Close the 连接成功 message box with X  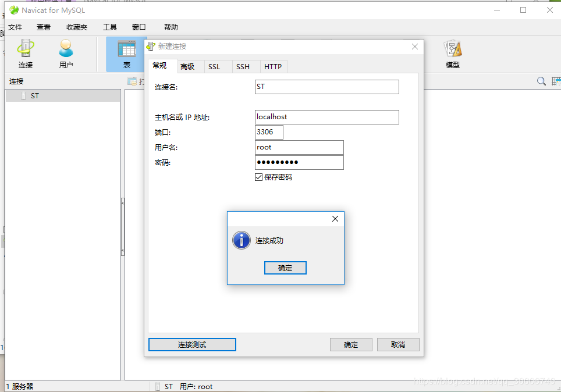pos(335,219)
